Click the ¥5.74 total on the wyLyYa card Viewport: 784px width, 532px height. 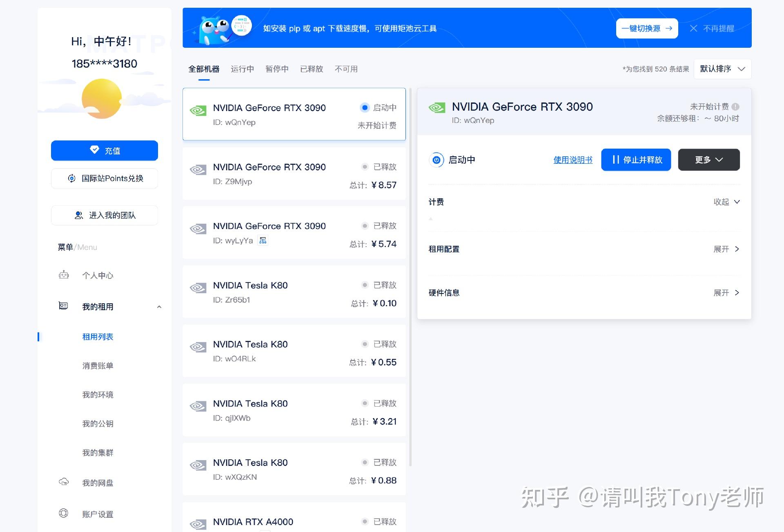click(x=384, y=244)
